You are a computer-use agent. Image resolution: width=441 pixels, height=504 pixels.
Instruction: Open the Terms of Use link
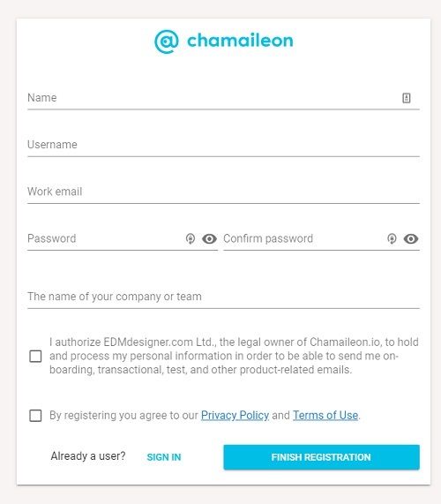[325, 415]
